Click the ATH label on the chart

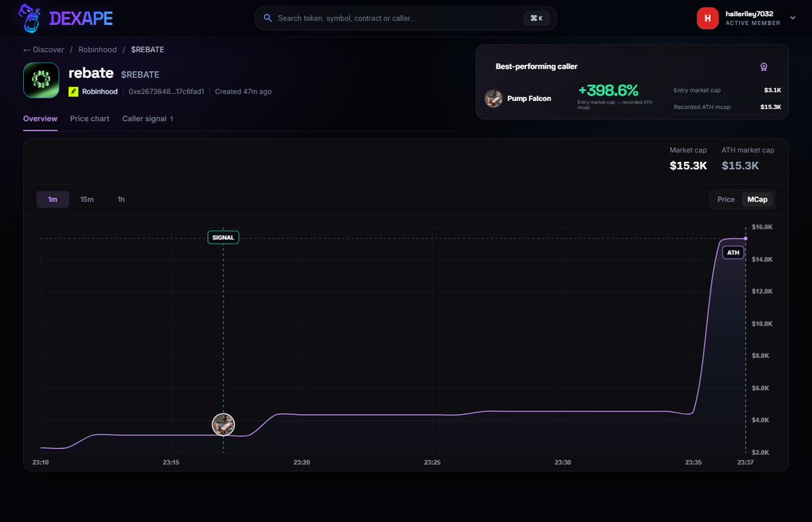click(733, 253)
